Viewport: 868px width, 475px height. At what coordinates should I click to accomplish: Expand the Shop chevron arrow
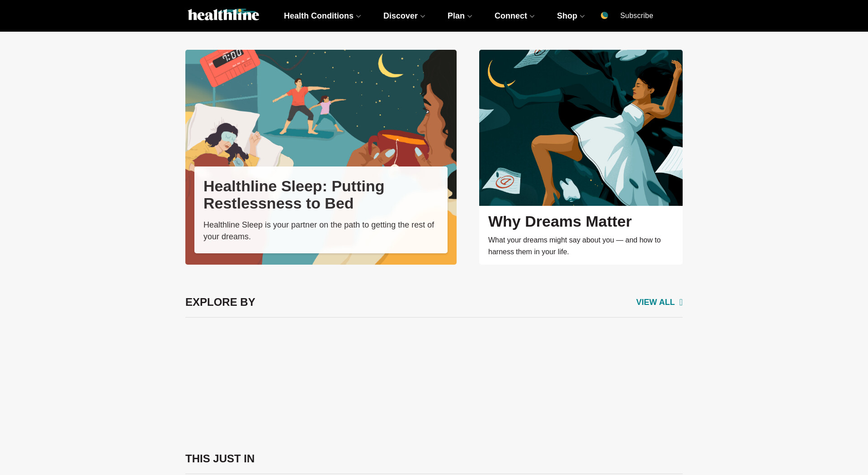(582, 16)
